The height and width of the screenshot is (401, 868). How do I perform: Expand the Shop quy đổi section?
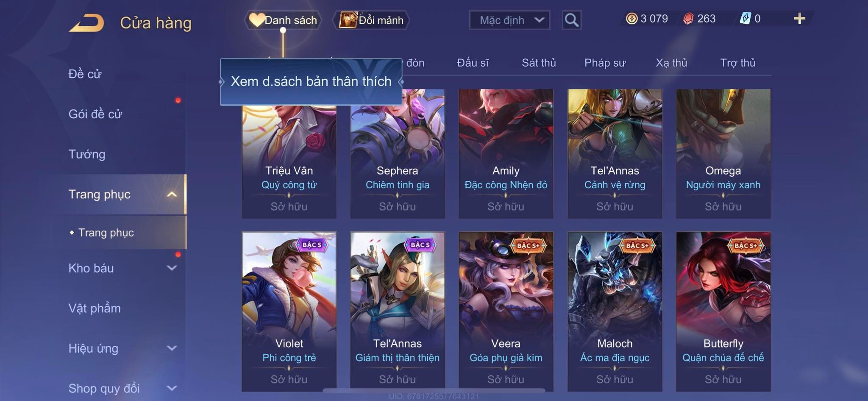(x=172, y=388)
